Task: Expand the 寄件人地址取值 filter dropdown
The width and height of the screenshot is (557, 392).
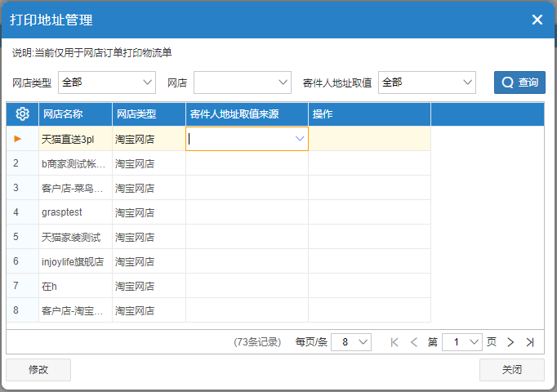Action: pyautogui.click(x=427, y=82)
